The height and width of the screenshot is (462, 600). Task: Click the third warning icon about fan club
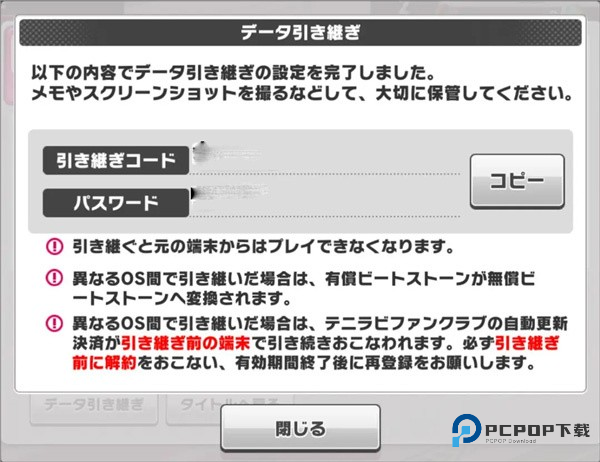(x=54, y=323)
